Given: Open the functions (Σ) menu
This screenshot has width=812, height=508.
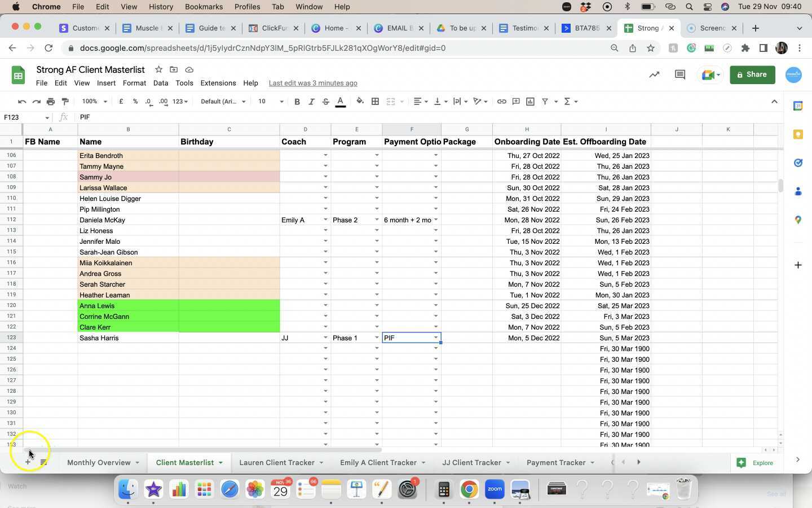Looking at the screenshot, I should click(x=568, y=102).
